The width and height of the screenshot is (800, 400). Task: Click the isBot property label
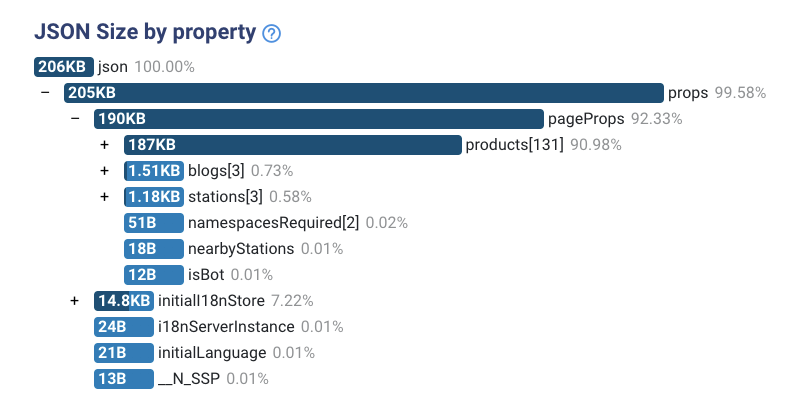click(206, 275)
